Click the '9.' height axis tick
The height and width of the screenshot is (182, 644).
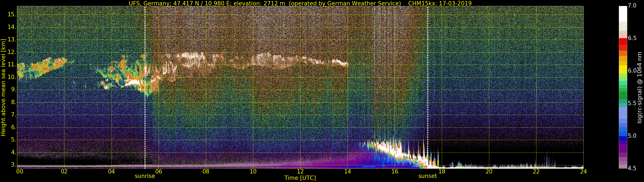(14, 90)
